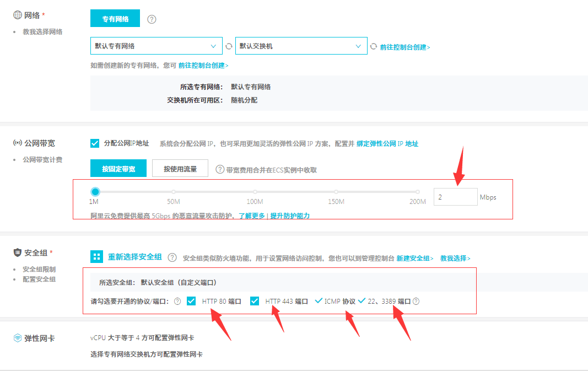Image resolution: width=588 pixels, height=371 pixels.
Task: Click refresh icon after 默认交换机 dropdown
Action: tap(374, 47)
